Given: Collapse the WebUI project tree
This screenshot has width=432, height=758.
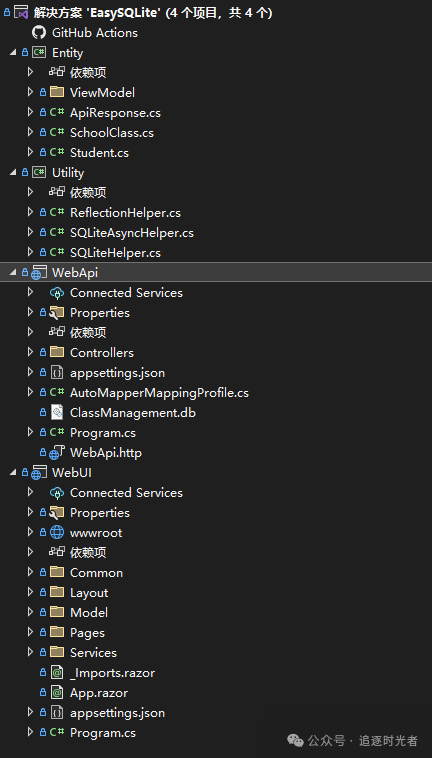Looking at the screenshot, I should 13,473.
